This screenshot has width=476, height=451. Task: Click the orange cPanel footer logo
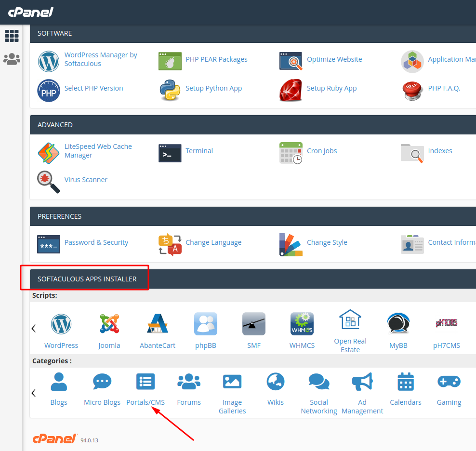click(54, 439)
